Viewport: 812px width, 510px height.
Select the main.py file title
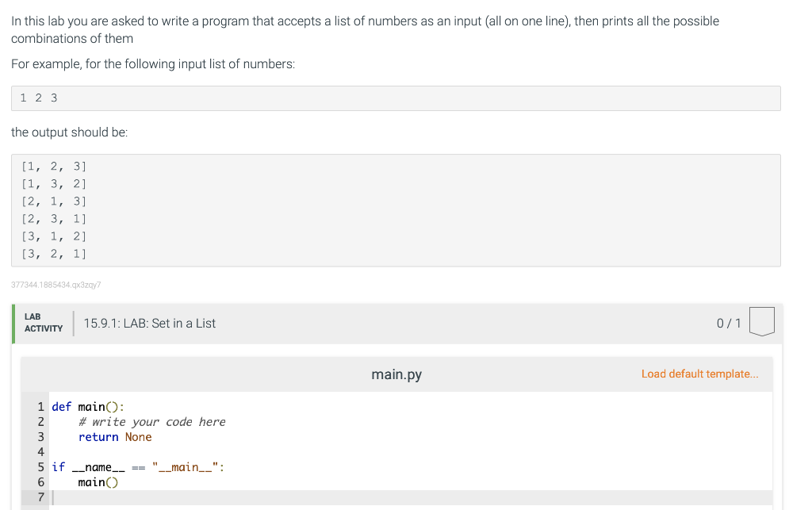tap(396, 374)
